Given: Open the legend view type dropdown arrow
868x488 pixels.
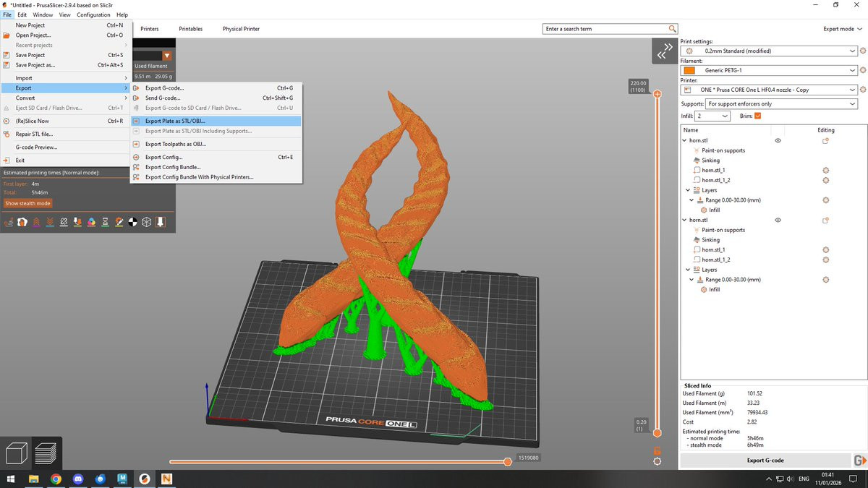Looking at the screenshot, I should coord(167,56).
